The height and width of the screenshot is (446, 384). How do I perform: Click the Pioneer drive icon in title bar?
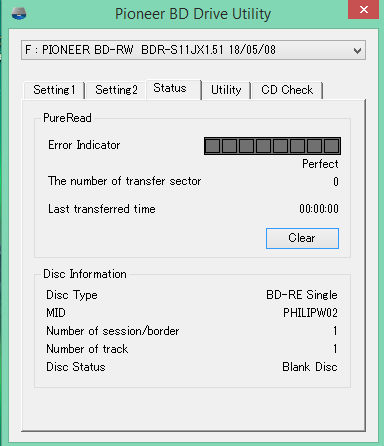19,14
